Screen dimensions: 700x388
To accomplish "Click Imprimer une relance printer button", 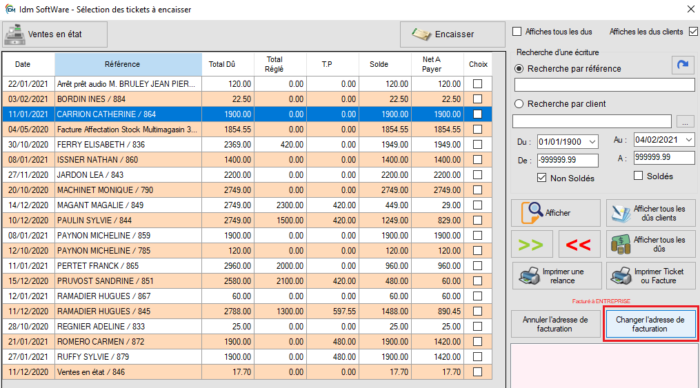I will [556, 276].
